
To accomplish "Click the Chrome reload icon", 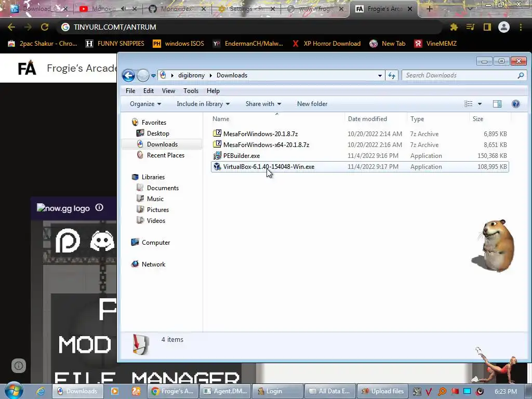I will pyautogui.click(x=45, y=27).
